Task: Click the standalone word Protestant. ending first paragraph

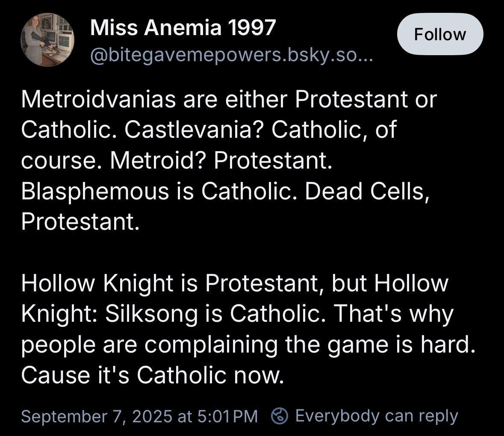Action: [x=80, y=222]
